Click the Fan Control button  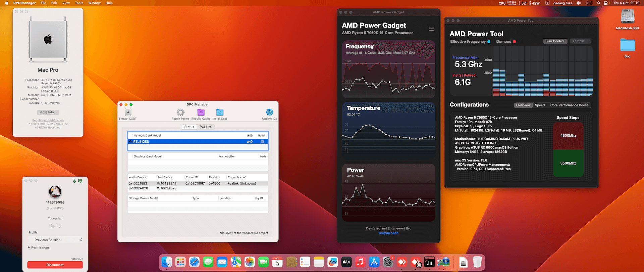click(x=555, y=41)
